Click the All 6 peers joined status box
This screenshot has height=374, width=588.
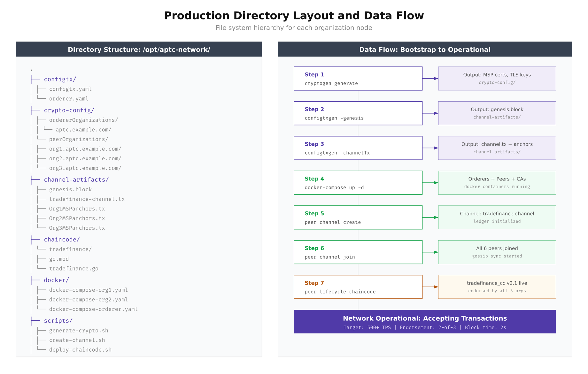[497, 252]
